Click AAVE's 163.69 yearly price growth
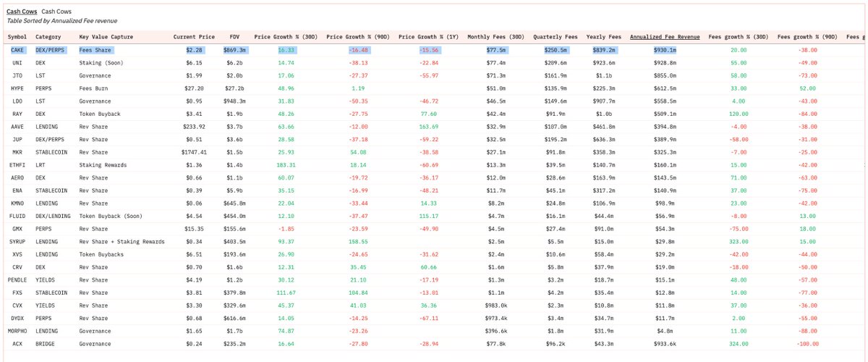 (427, 127)
